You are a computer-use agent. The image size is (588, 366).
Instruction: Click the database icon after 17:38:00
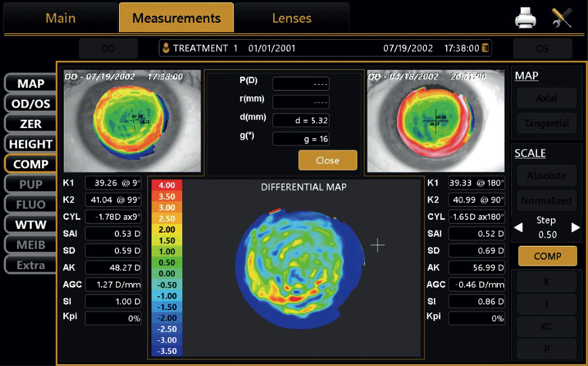click(x=485, y=48)
